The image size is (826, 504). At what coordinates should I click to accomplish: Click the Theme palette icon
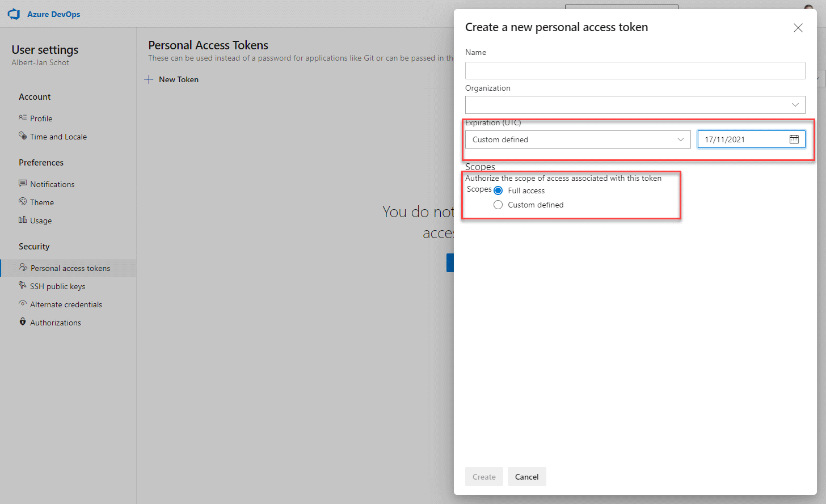[x=23, y=201]
